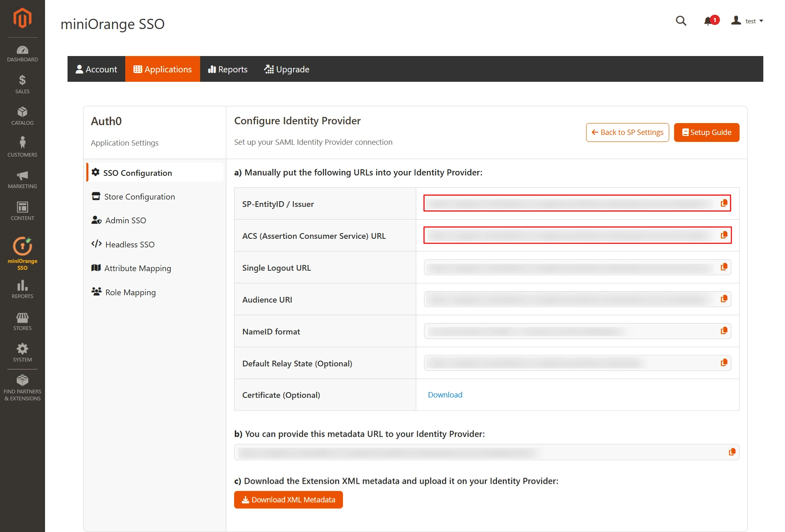Open the System sidebar section
Screen dimensions: 785x532
click(23, 352)
